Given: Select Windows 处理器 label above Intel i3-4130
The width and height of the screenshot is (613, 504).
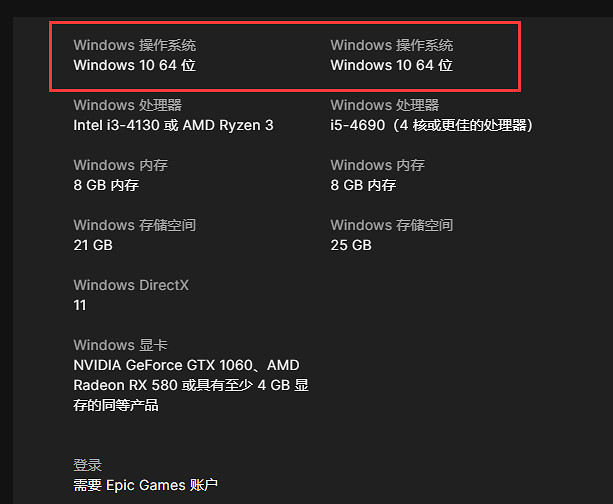Looking at the screenshot, I should [x=127, y=105].
